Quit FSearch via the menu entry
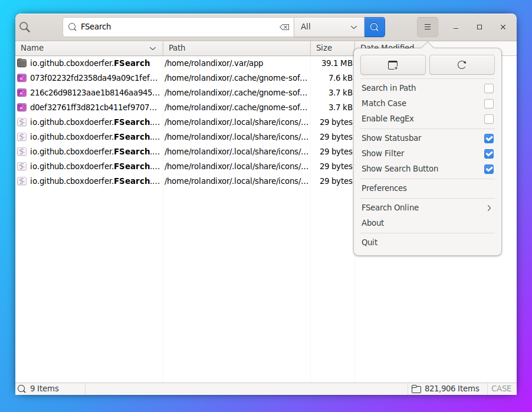The height and width of the screenshot is (412, 532). (370, 242)
